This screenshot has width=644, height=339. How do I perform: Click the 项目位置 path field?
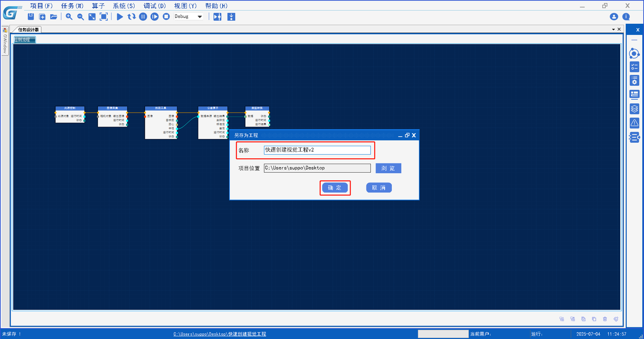pos(317,168)
